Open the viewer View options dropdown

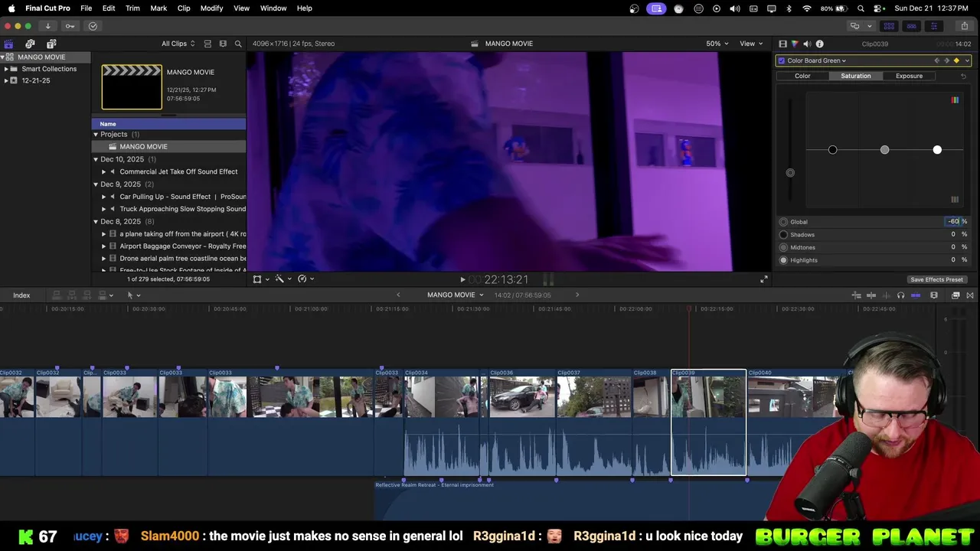tap(751, 44)
